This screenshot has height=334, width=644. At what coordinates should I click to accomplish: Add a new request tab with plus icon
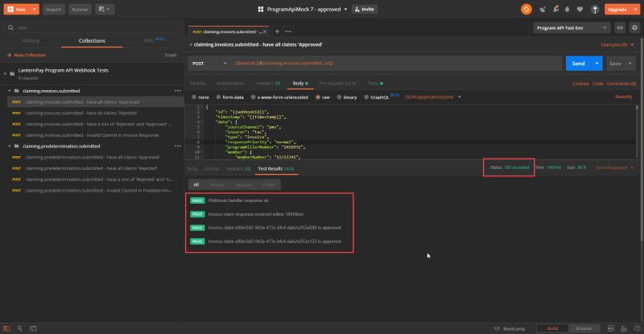(x=277, y=31)
